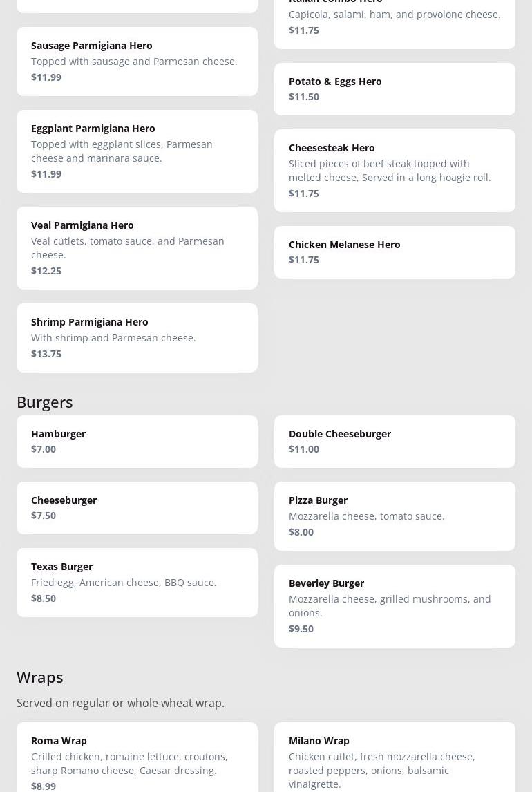Choose the Milano Wrap
This screenshot has height=792, width=532.
[395, 757]
